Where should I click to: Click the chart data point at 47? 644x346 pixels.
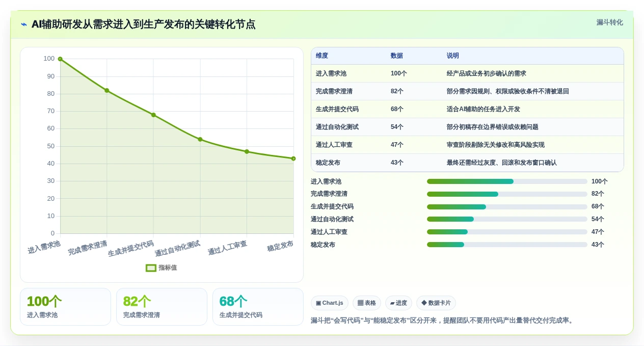point(247,151)
